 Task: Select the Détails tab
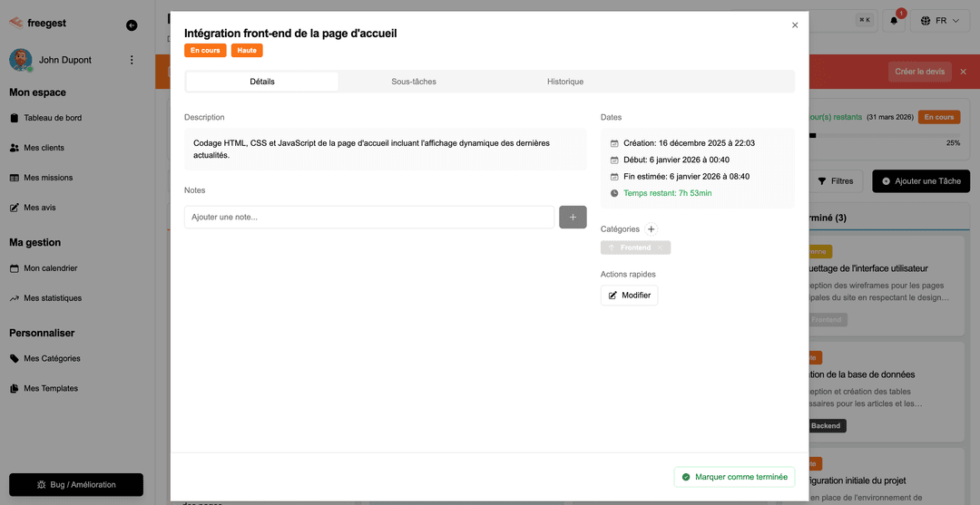point(262,82)
